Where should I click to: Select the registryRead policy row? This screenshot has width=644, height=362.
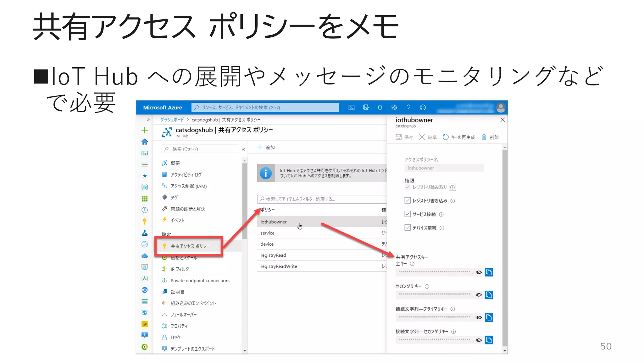click(322, 255)
